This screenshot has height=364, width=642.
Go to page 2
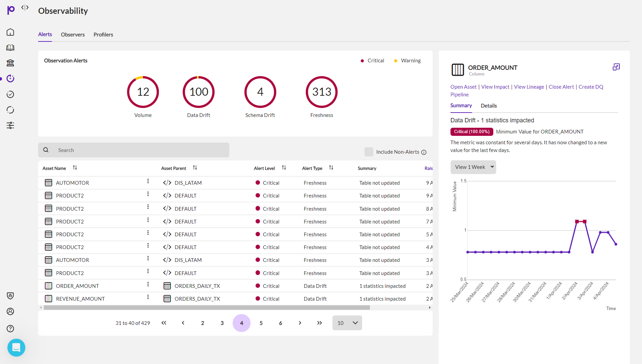(x=203, y=323)
